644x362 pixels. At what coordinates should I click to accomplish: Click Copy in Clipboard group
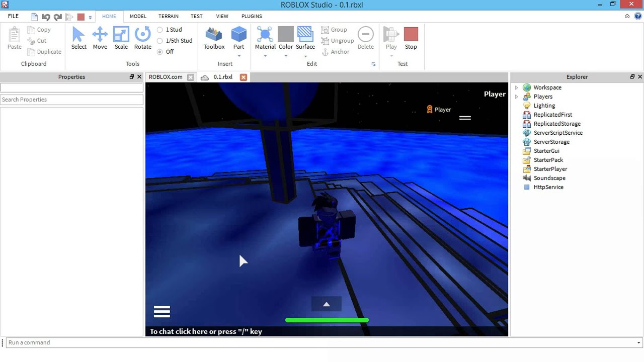39,30
